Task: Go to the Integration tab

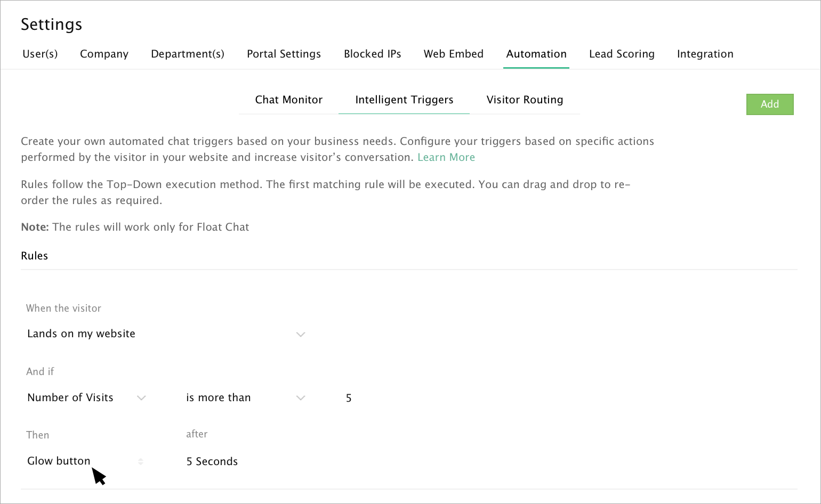Action: 705,54
